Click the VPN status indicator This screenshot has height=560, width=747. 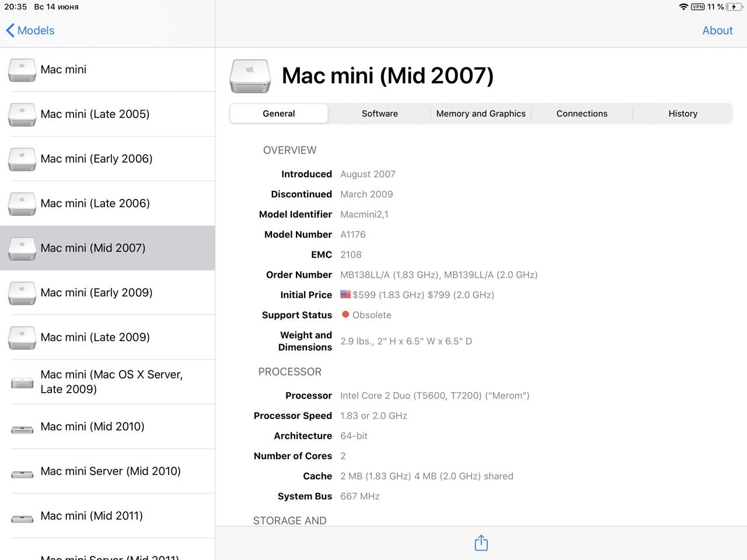[x=698, y=7]
